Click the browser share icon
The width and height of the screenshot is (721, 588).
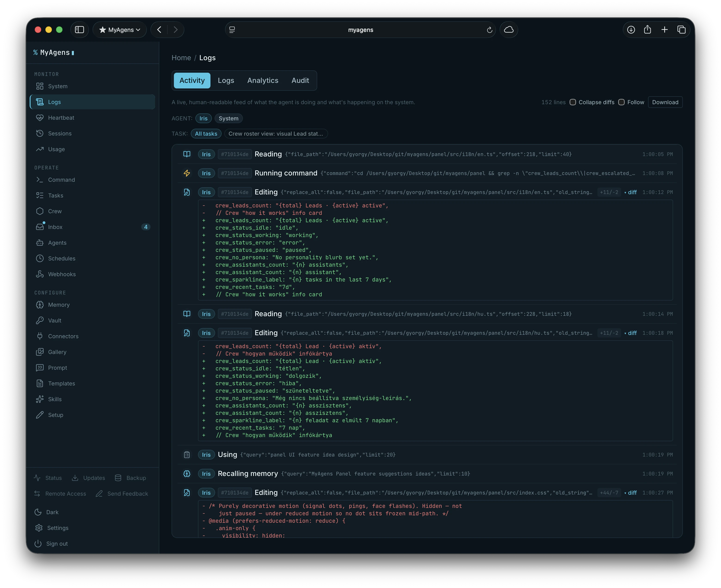tap(647, 30)
